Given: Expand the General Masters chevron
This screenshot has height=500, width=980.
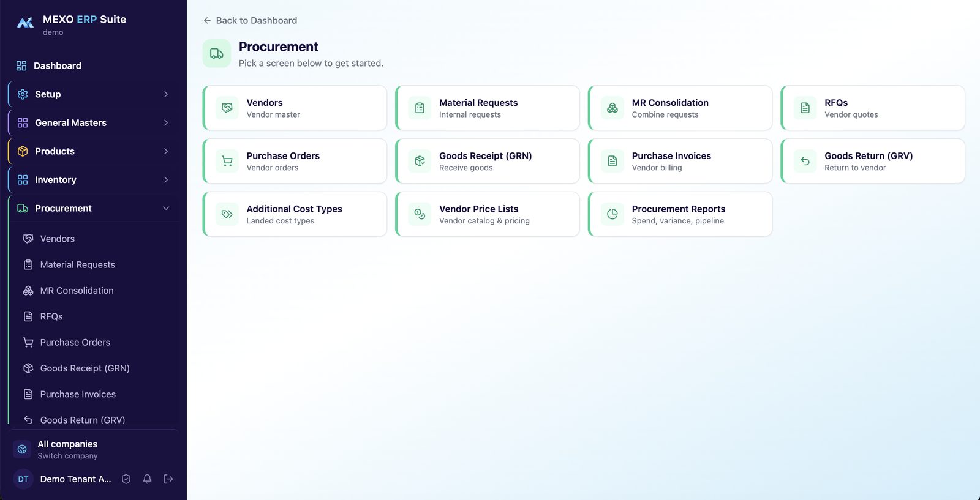Looking at the screenshot, I should [166, 123].
